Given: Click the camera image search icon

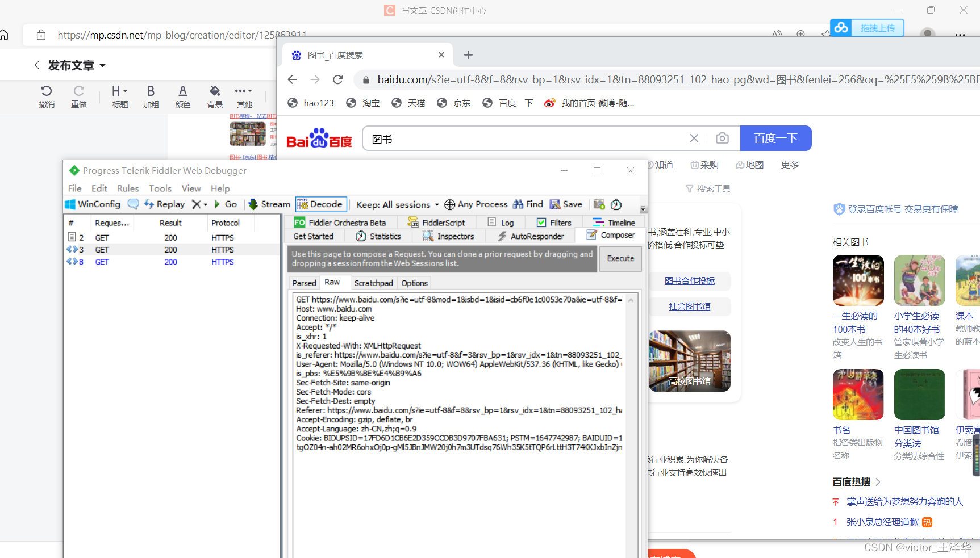Looking at the screenshot, I should coord(722,139).
